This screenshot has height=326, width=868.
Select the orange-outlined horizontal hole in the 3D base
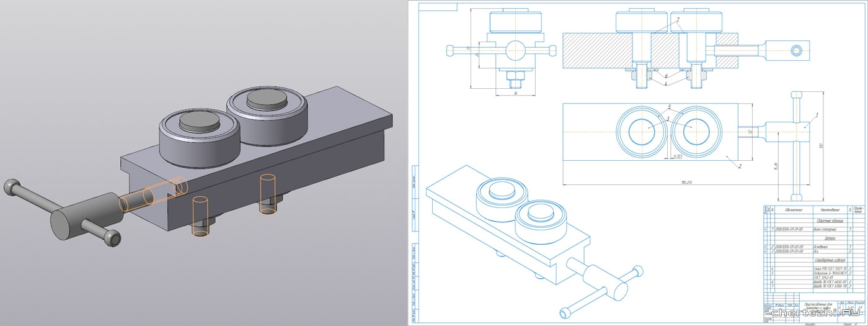153,194
